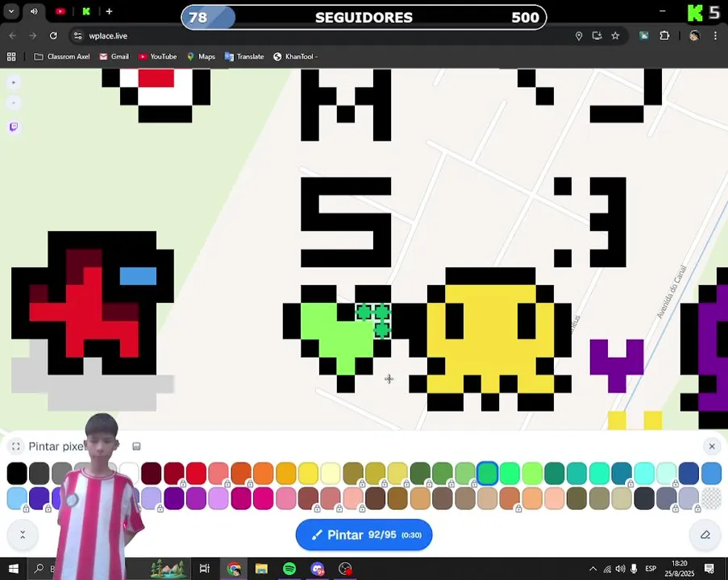This screenshot has width=728, height=580.
Task: Open the Extensions puzzle menu
Action: pos(664,35)
